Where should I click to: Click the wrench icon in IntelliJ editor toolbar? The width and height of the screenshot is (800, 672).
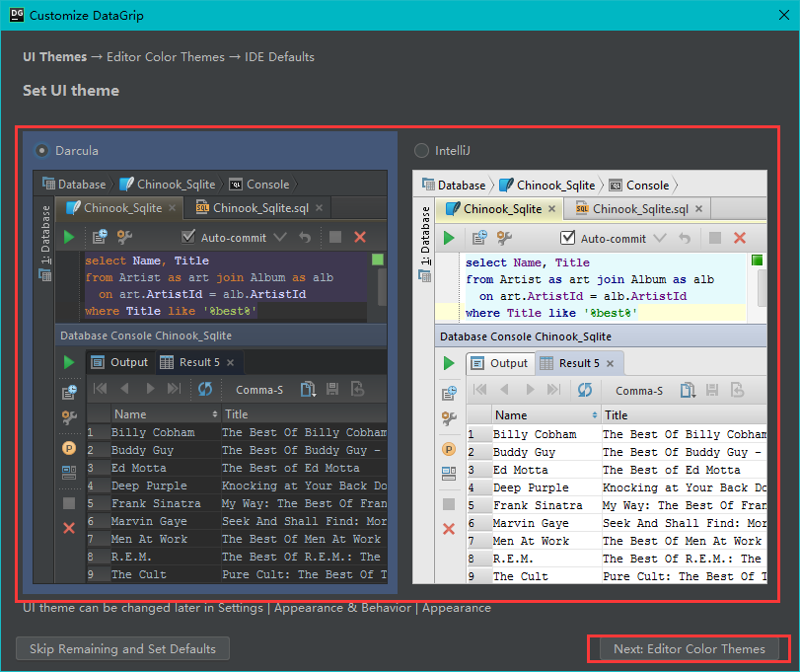(x=504, y=238)
